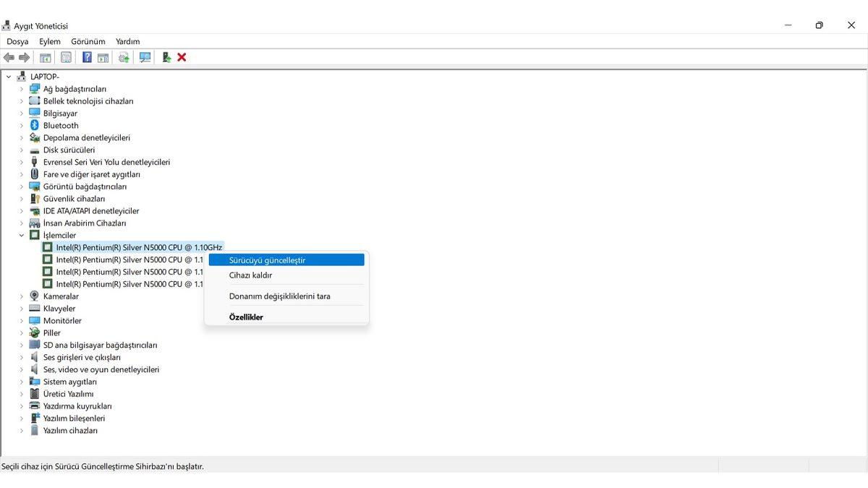Click the Kameralar webcam icon
This screenshot has width=868, height=488.
tap(35, 296)
